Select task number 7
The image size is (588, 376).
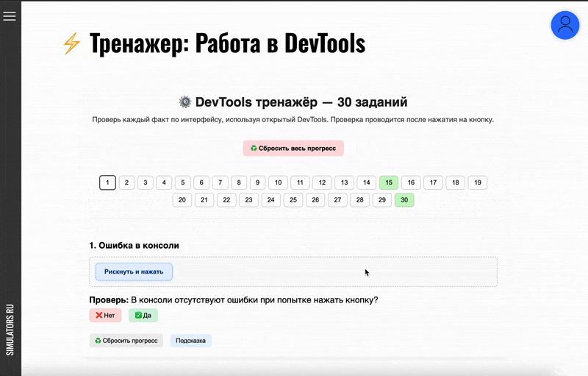pos(220,182)
